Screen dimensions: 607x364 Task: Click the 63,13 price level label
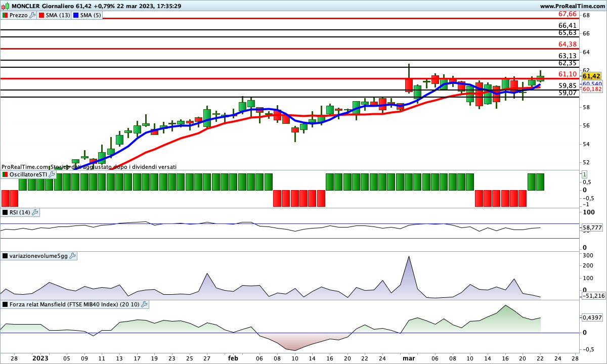(x=568, y=56)
